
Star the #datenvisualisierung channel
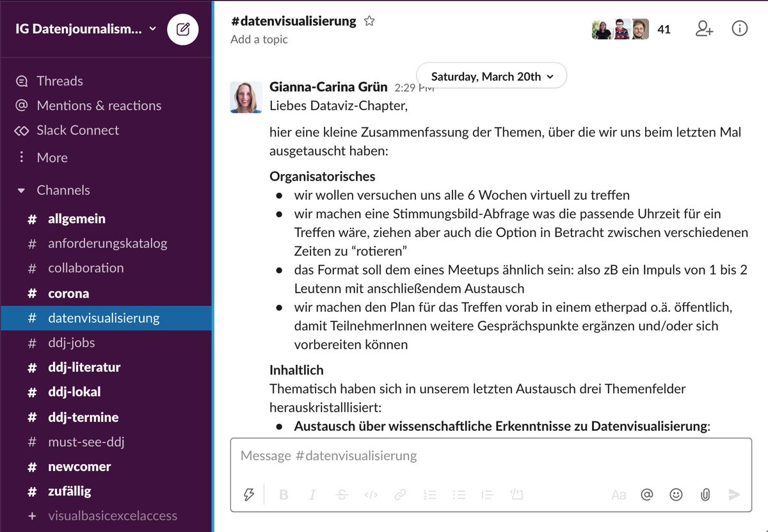tap(369, 21)
